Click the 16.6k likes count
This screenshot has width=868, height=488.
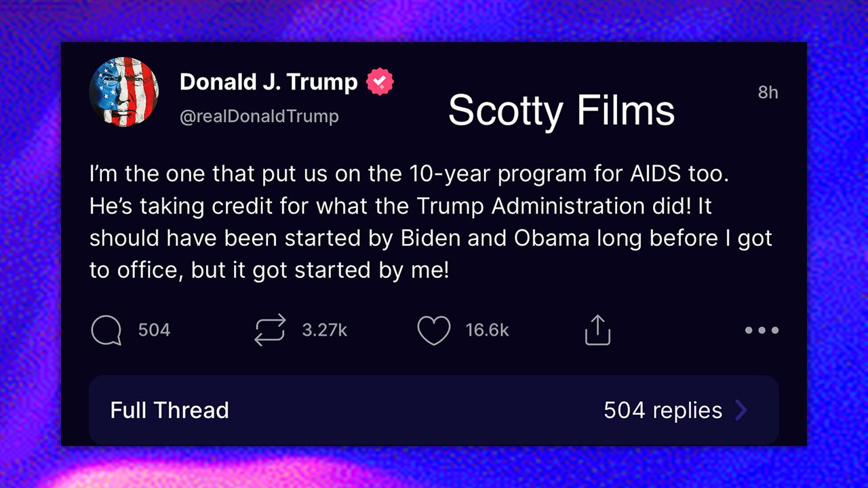[x=487, y=330]
